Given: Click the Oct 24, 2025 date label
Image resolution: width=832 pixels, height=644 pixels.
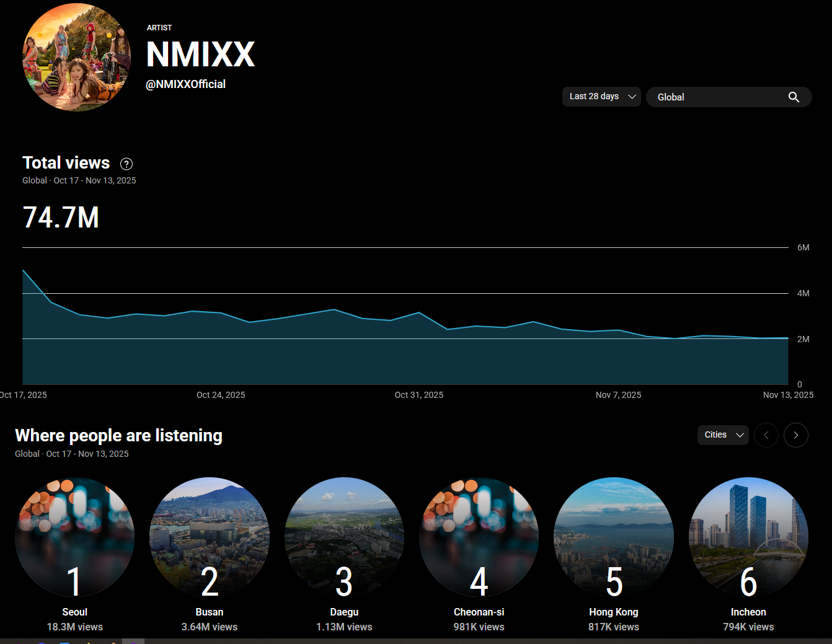Looking at the screenshot, I should point(221,395).
